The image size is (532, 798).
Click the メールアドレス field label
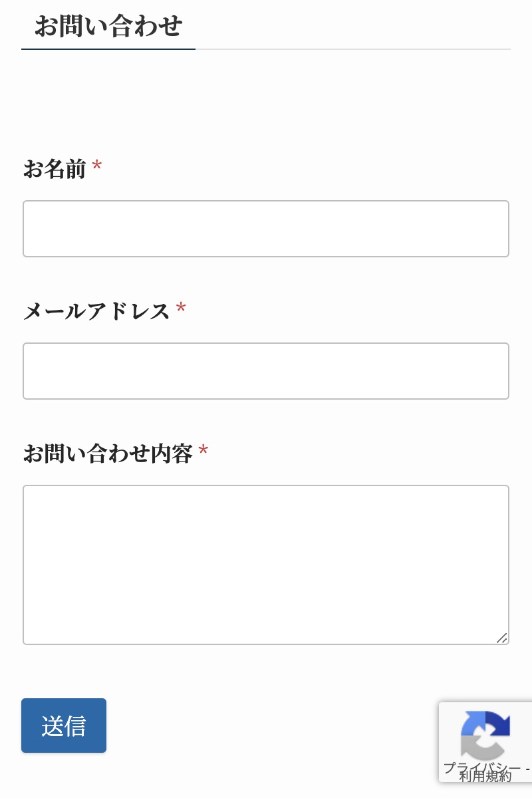96,311
